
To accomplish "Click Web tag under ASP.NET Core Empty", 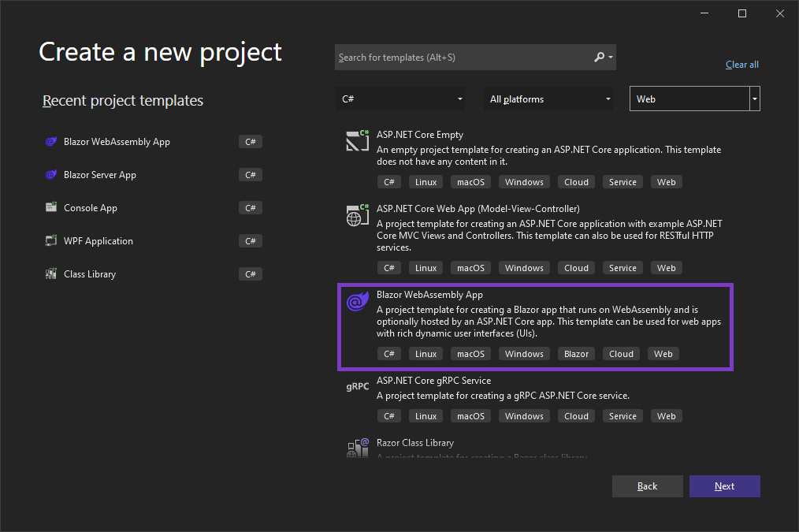I will tap(666, 182).
